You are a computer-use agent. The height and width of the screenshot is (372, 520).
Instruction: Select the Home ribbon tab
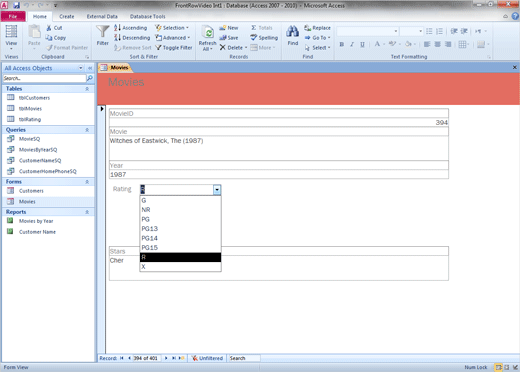40,16
